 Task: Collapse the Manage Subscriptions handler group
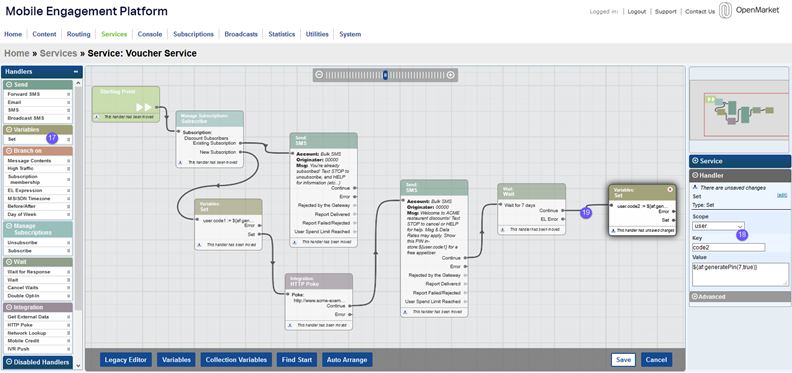coord(10,226)
